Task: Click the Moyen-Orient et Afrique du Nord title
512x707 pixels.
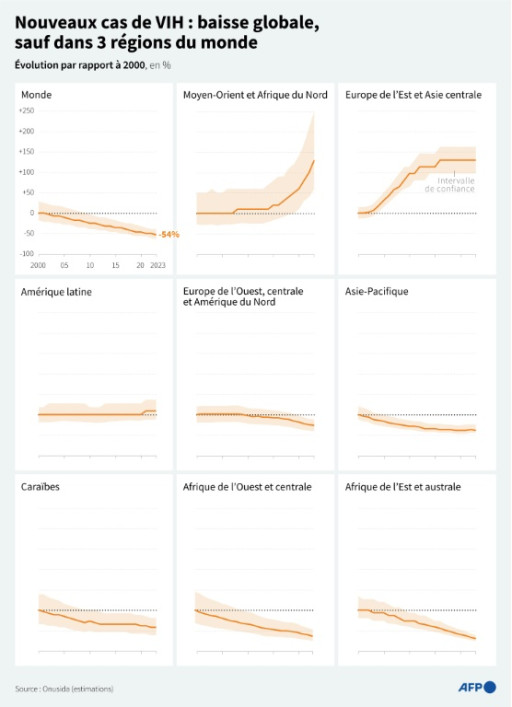Action: click(255, 95)
